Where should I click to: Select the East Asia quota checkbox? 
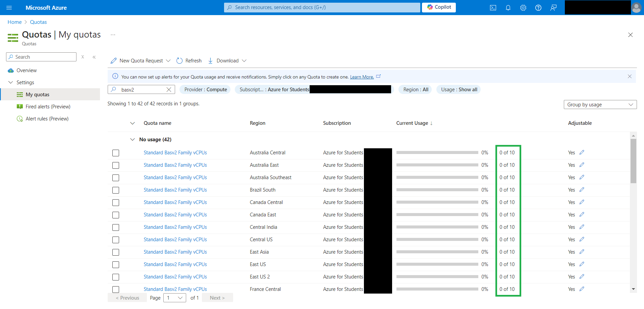(x=116, y=252)
